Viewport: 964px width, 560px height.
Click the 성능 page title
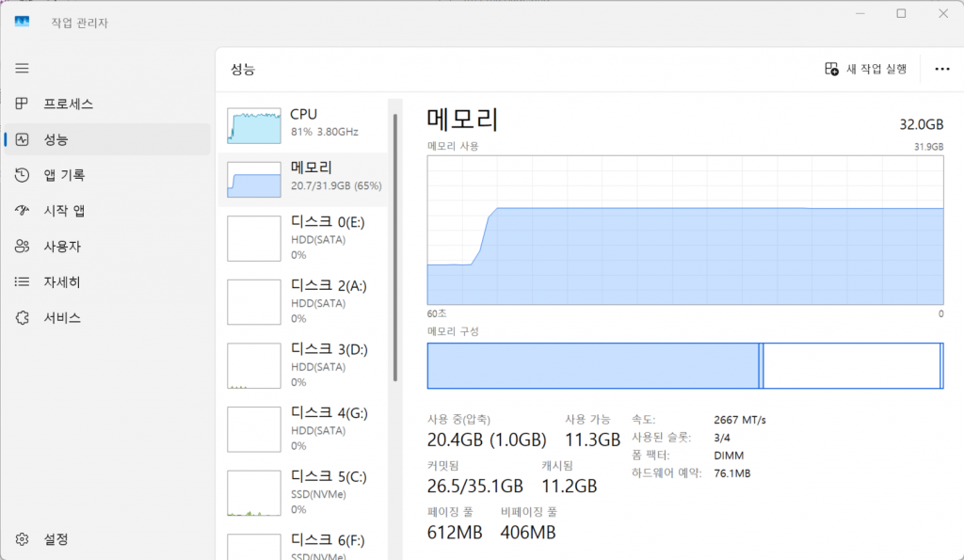(243, 69)
